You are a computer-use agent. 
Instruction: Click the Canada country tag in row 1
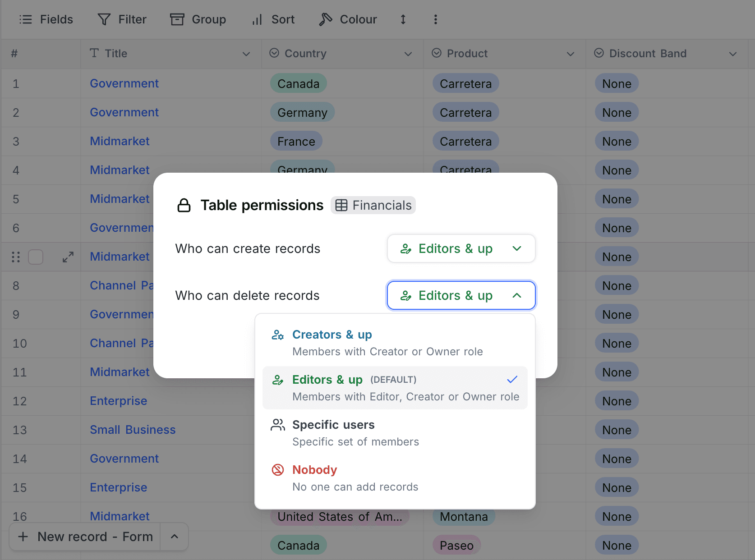point(298,83)
